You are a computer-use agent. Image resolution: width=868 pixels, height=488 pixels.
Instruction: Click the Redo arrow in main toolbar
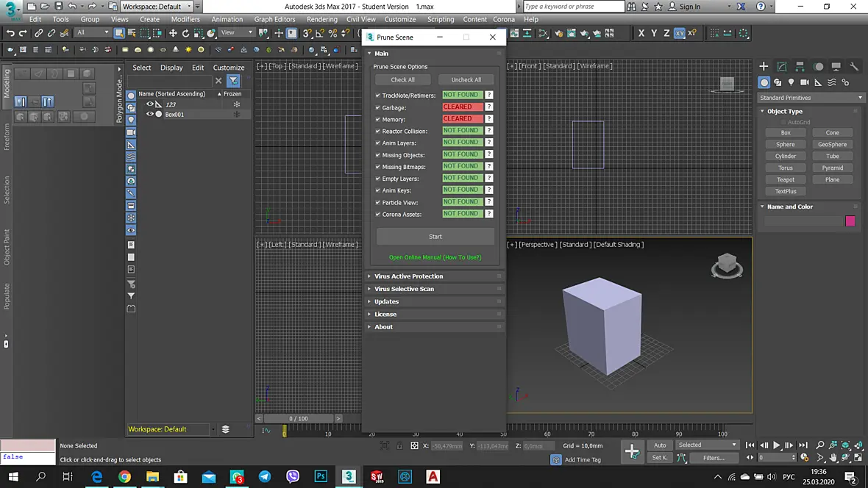tap(23, 33)
